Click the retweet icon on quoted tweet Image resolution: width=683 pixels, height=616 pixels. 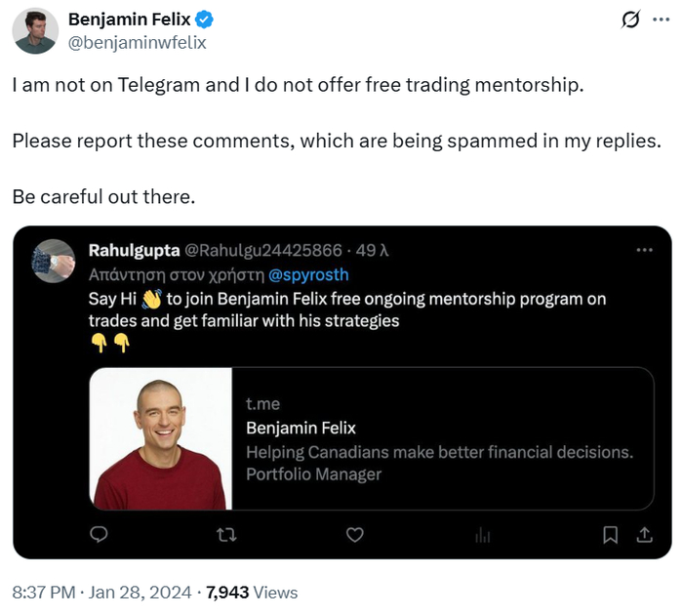pos(226,534)
